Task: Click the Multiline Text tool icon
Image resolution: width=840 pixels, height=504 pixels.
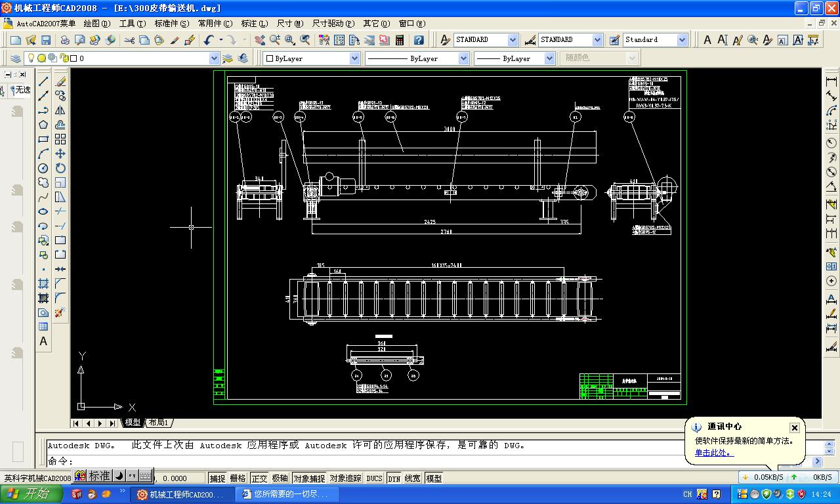Action: [43, 341]
